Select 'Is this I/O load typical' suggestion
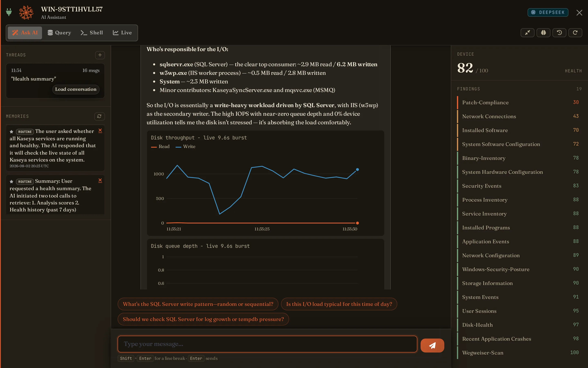The width and height of the screenshot is (588, 368). coord(339,304)
